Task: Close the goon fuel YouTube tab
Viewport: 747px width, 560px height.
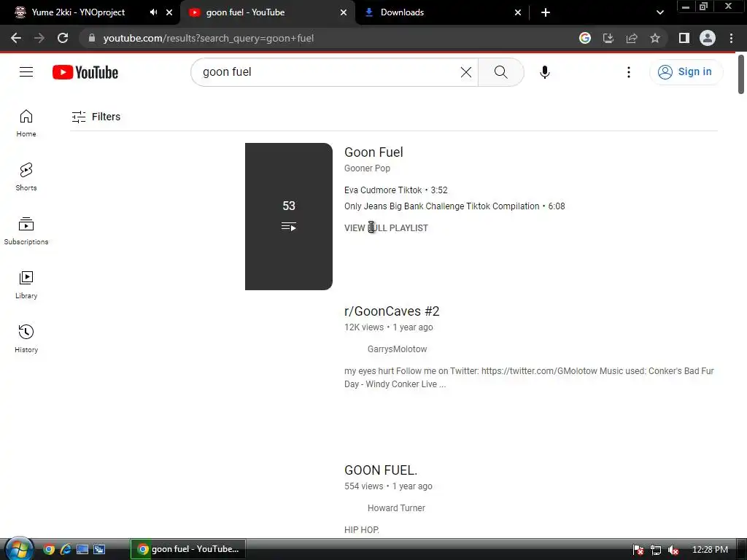Action: (x=344, y=12)
